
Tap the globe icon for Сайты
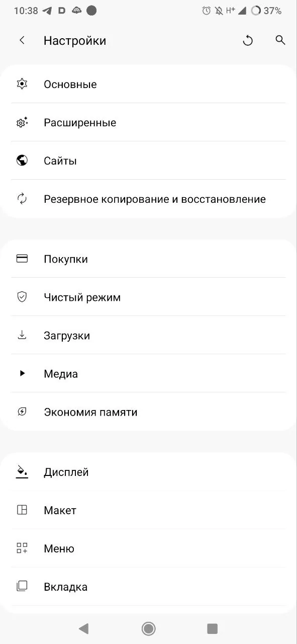(x=22, y=160)
